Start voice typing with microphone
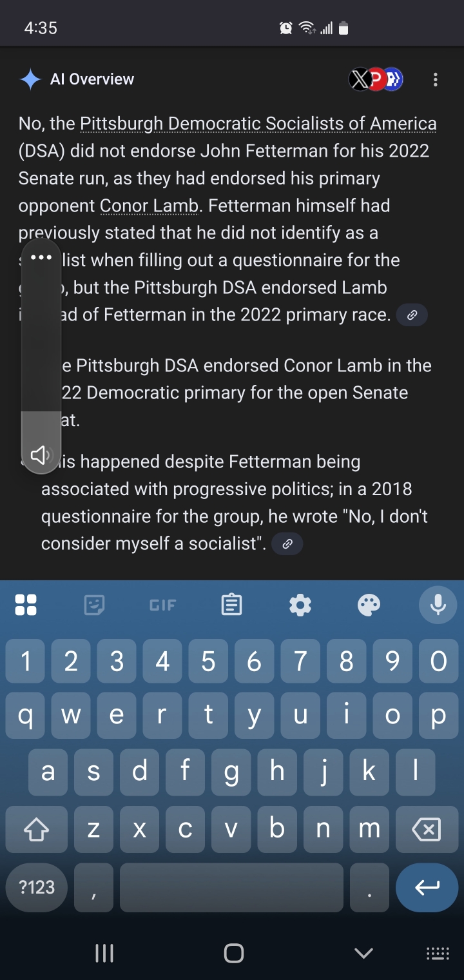The width and height of the screenshot is (464, 980). point(438,605)
